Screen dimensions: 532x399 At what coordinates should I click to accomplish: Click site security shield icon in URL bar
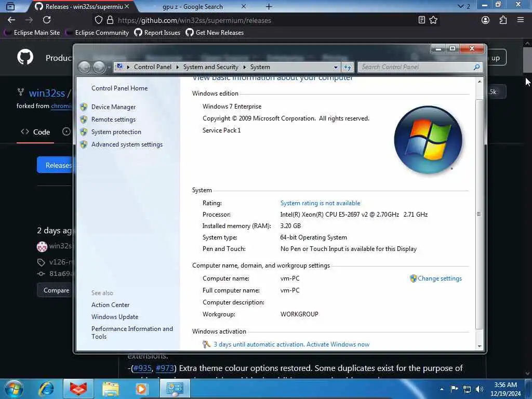tap(98, 20)
